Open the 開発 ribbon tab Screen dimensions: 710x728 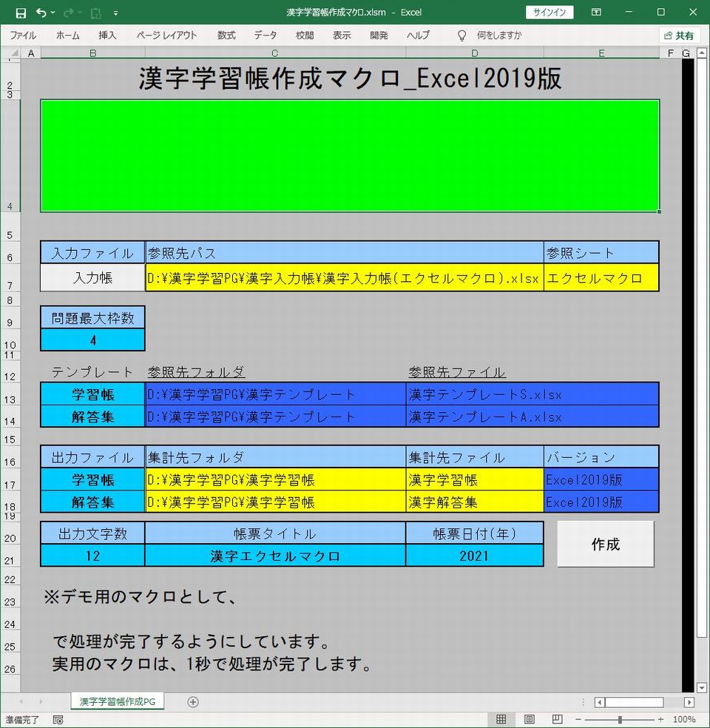[x=379, y=35]
